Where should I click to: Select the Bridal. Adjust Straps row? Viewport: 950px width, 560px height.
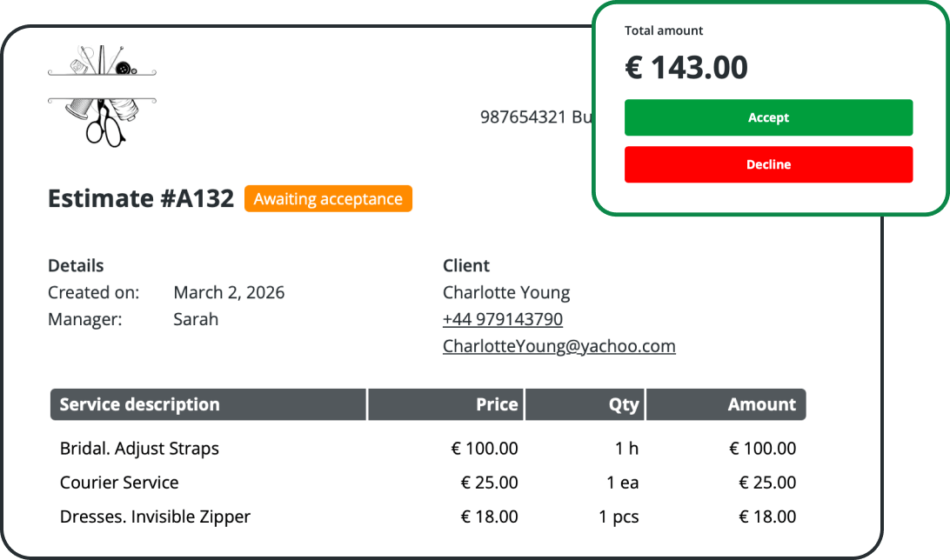tap(139, 449)
